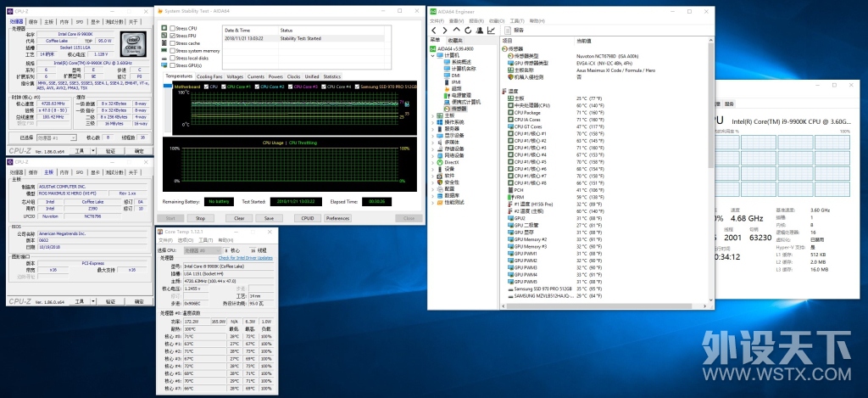Expand the 主板 node in AIDA64 tree
The height and width of the screenshot is (398, 868).
(x=433, y=115)
